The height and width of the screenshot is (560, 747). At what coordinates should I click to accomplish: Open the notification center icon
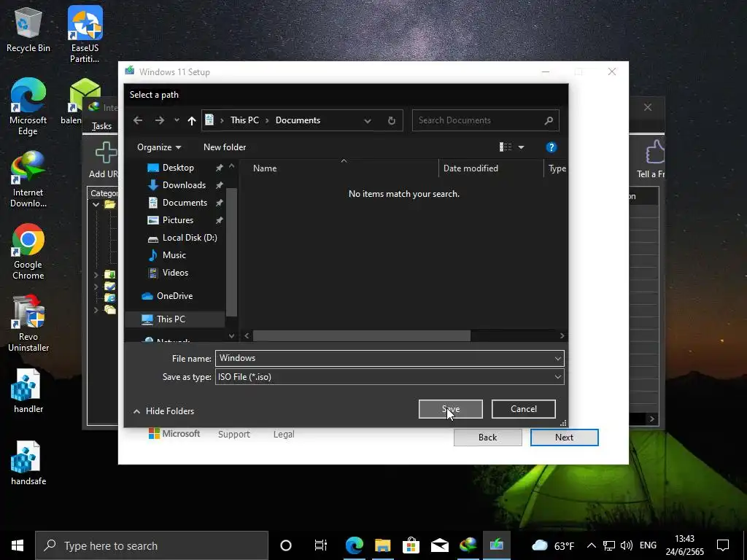723,545
